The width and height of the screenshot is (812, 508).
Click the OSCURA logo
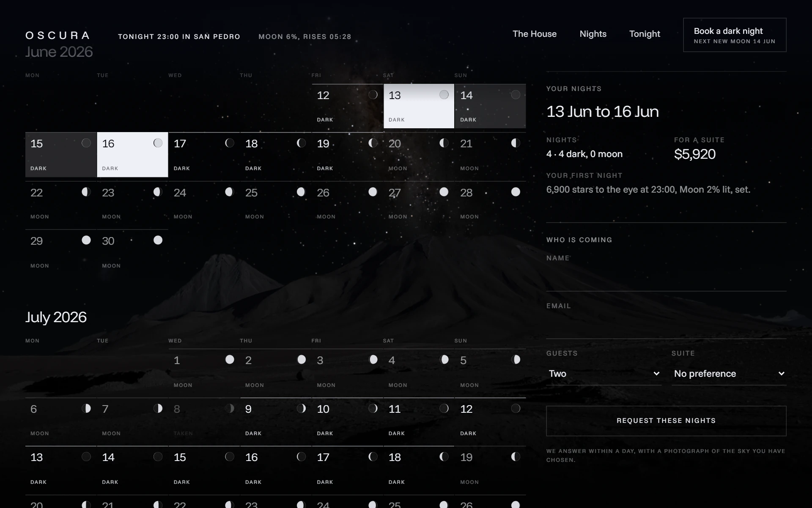[58, 36]
